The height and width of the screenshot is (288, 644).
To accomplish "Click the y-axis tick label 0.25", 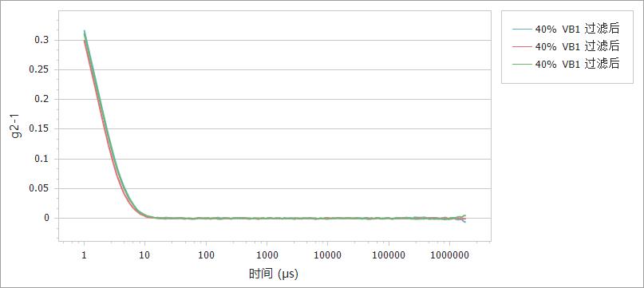I will [x=39, y=70].
